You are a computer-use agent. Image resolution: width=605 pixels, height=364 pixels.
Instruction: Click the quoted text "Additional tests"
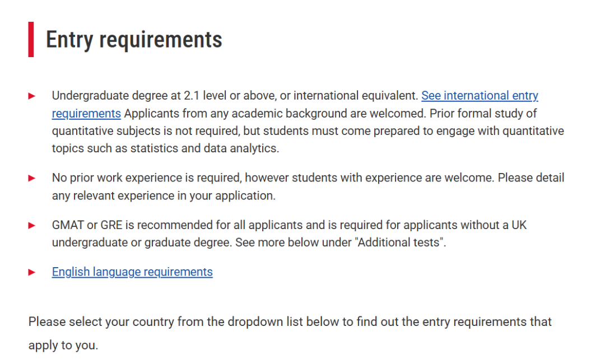(399, 242)
